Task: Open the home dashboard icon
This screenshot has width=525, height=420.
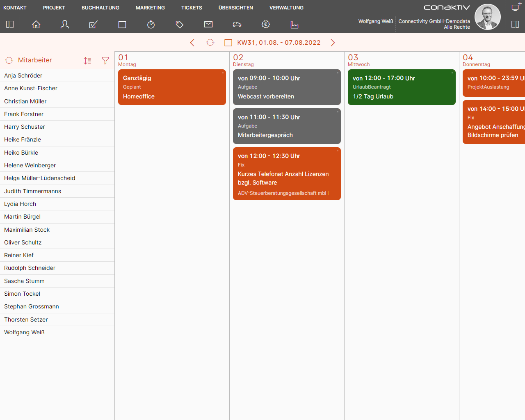Action: pyautogui.click(x=36, y=25)
